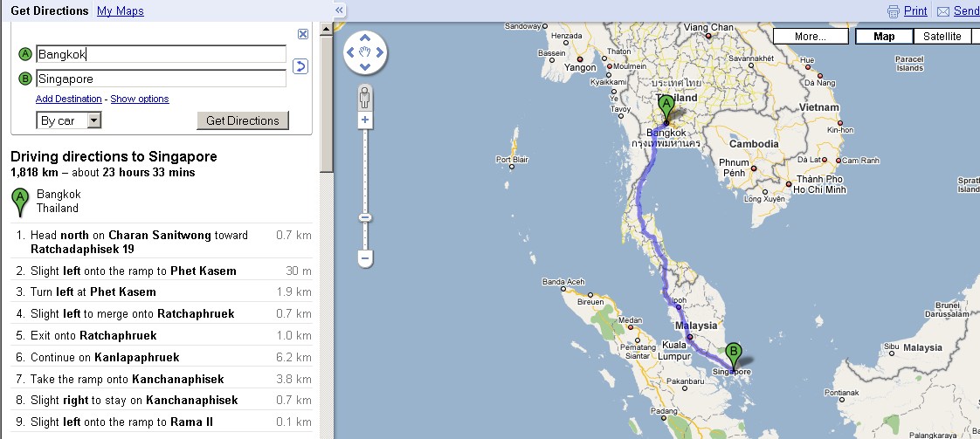The width and height of the screenshot is (980, 439).
Task: Pan the map up with arrow control
Action: pos(365,39)
